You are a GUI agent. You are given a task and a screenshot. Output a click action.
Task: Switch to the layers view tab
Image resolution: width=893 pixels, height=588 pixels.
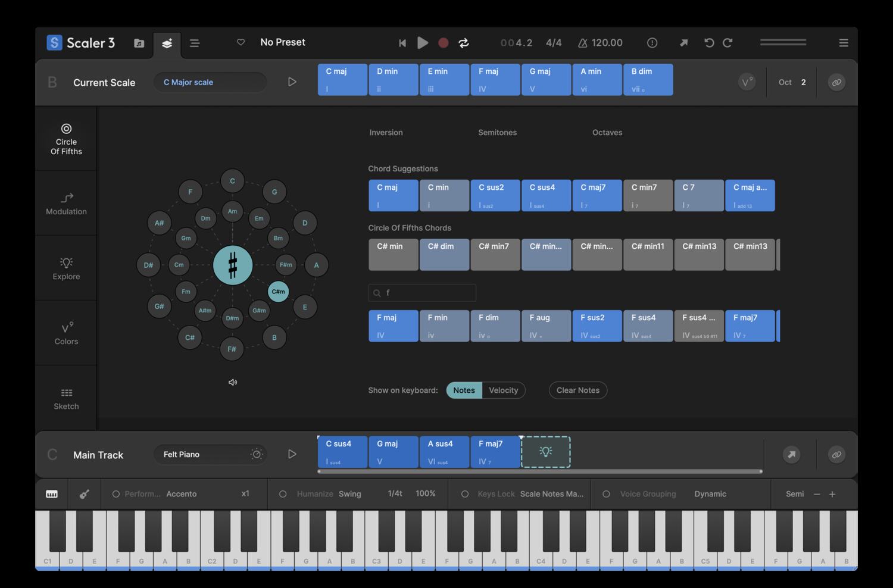(x=167, y=43)
